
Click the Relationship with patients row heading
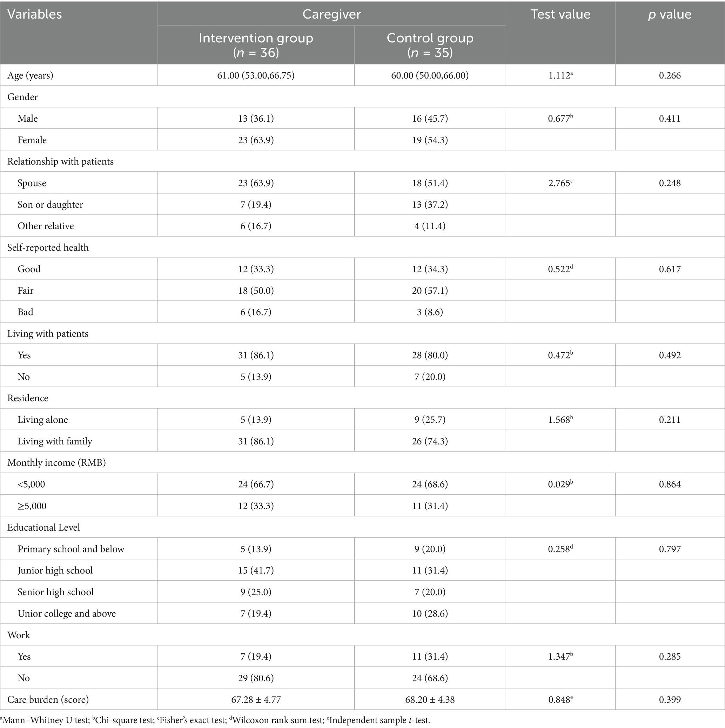[x=60, y=162]
